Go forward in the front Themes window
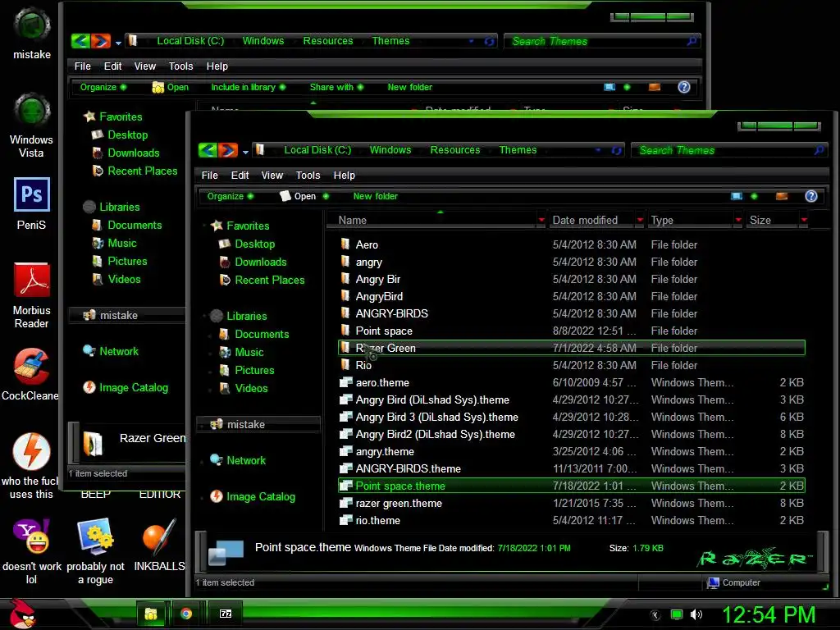Screen dimensions: 840x630 (x=228, y=150)
